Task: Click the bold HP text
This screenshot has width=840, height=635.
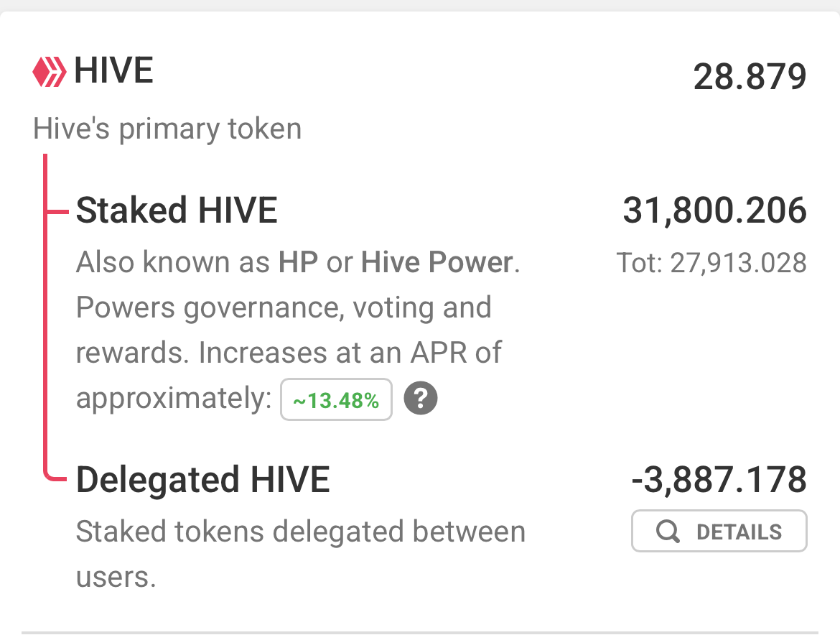Action: pos(298,263)
